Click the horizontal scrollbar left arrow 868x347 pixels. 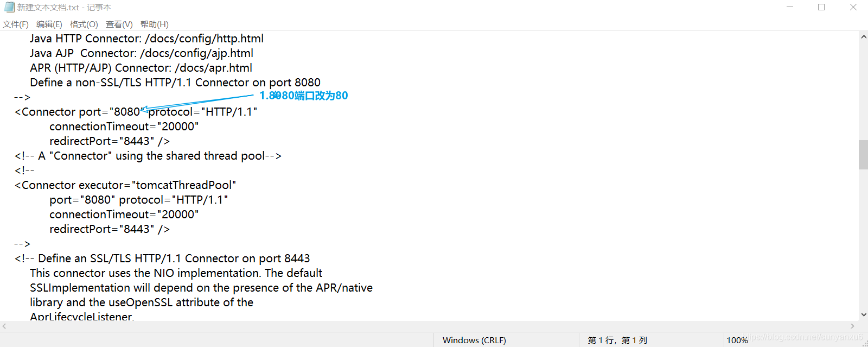click(x=4, y=326)
